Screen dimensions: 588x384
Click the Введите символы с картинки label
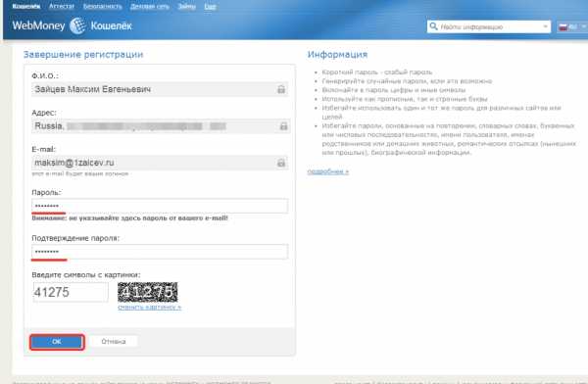click(86, 275)
